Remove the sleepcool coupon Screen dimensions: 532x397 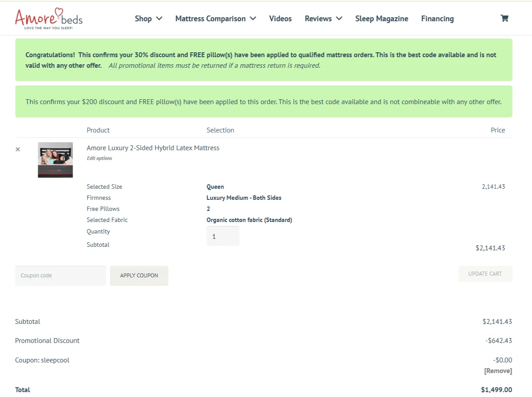(498, 371)
